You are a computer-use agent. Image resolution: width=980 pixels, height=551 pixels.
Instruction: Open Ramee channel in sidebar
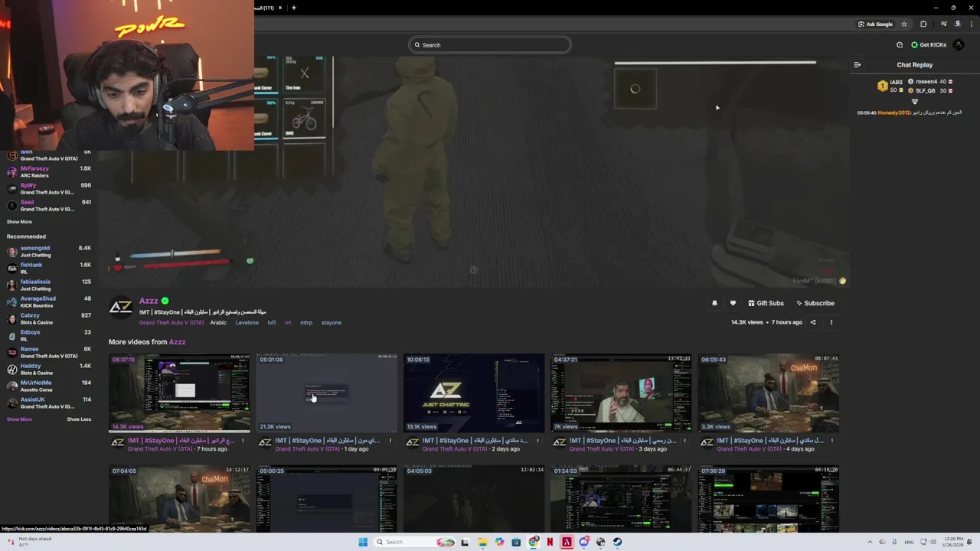[48, 352]
